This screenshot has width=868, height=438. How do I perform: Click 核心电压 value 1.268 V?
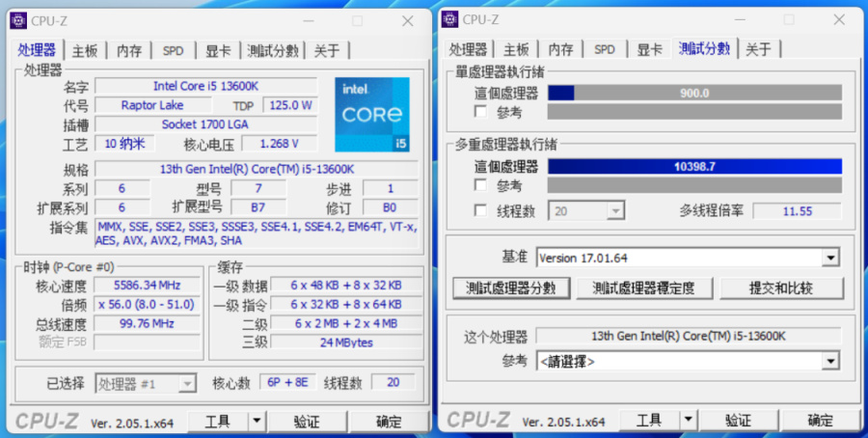pos(280,144)
